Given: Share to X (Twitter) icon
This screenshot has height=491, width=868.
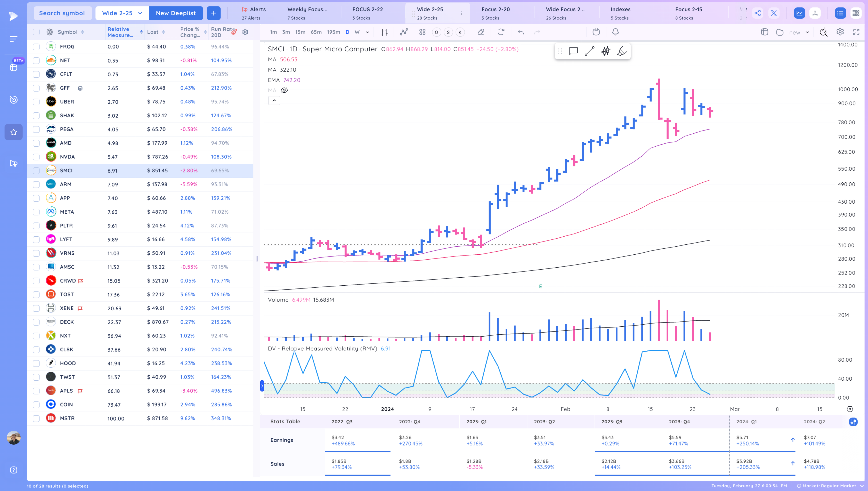Looking at the screenshot, I should pos(774,13).
